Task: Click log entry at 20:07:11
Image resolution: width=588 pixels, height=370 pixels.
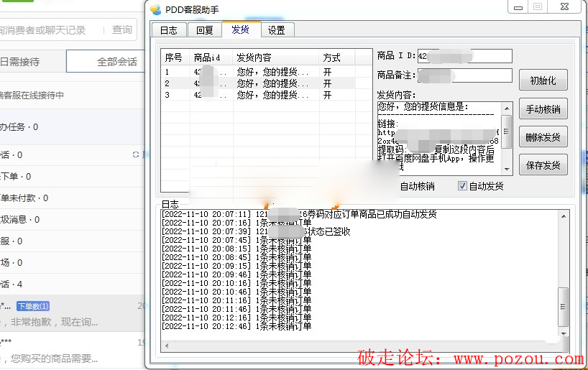Action: pyautogui.click(x=299, y=214)
